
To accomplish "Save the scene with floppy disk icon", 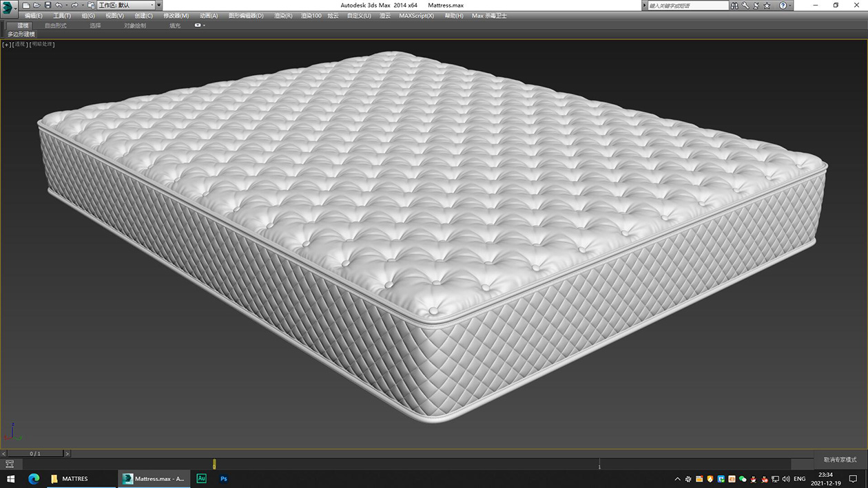I will point(48,6).
